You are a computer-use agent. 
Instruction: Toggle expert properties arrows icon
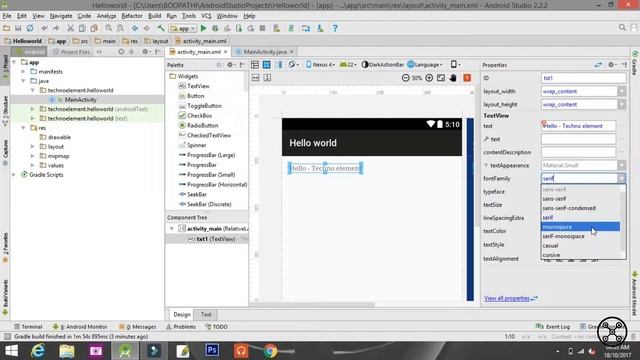pyautogui.click(x=598, y=64)
